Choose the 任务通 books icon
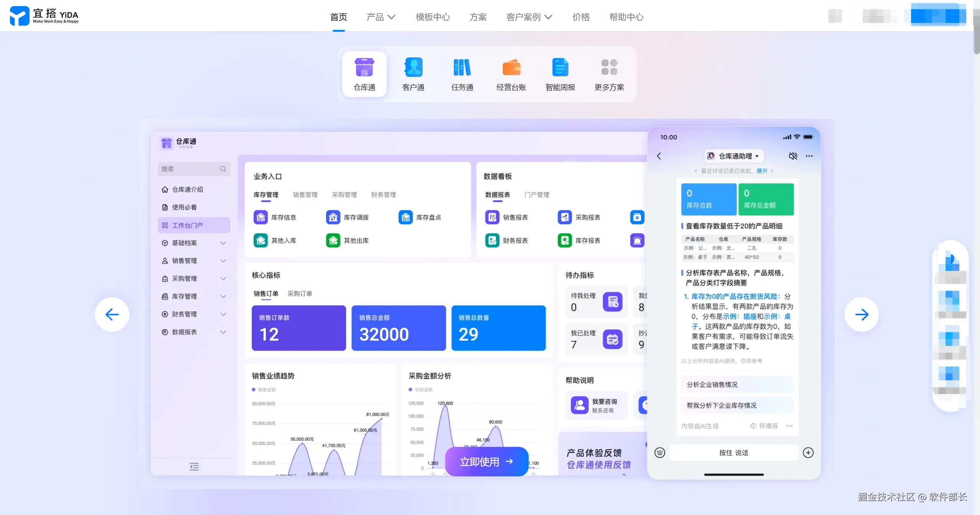The height and width of the screenshot is (515, 980). click(x=462, y=68)
